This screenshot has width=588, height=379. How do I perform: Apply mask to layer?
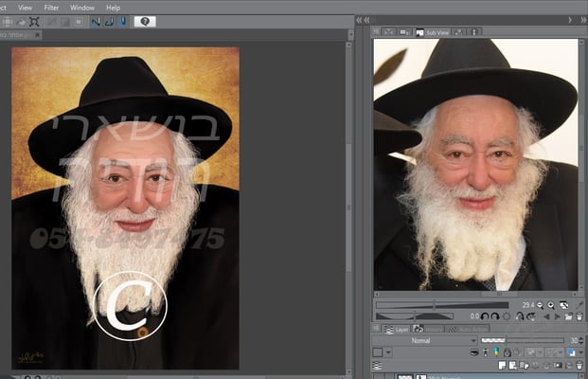[x=569, y=366]
